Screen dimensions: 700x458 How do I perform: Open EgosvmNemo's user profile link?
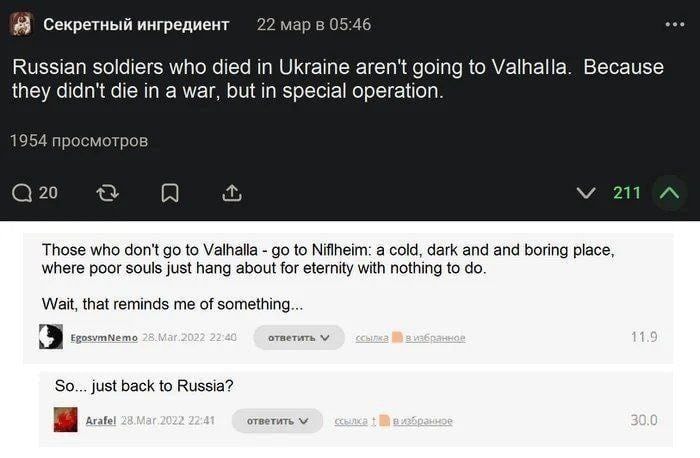[104, 338]
